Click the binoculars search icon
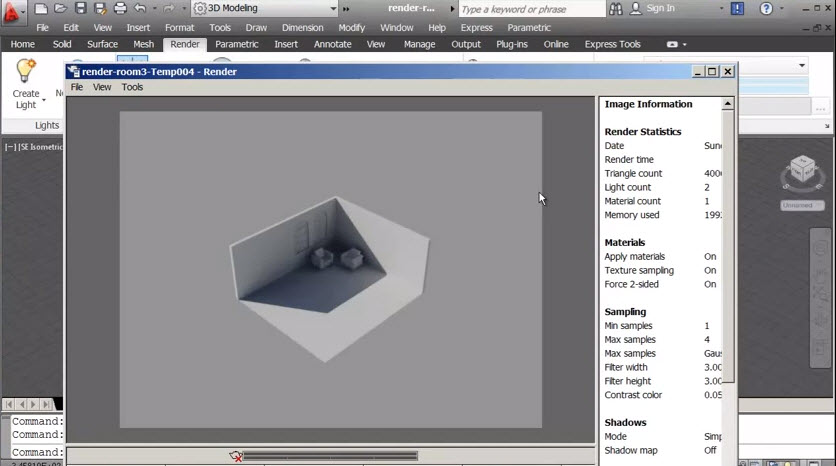The image size is (836, 466). 615,9
